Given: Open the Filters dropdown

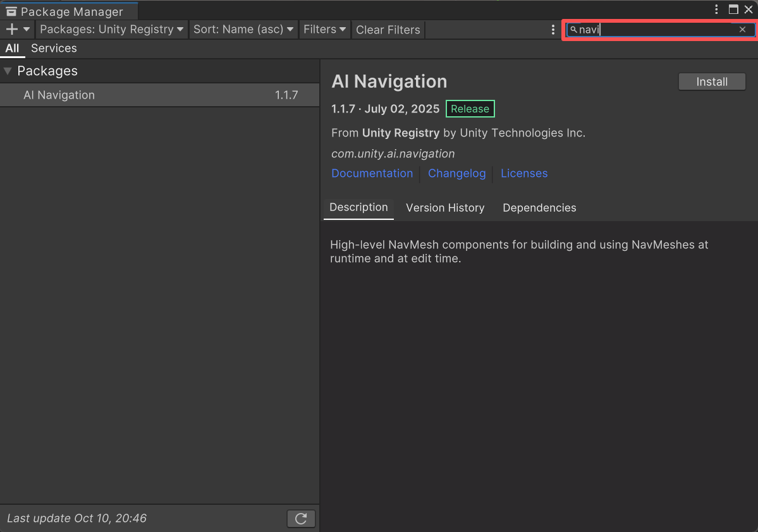Looking at the screenshot, I should [324, 30].
